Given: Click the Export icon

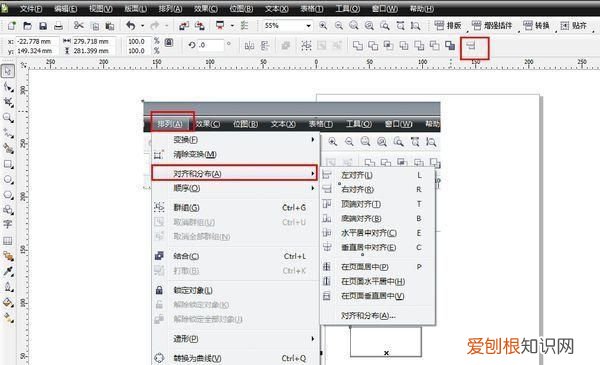Looking at the screenshot, I should coord(199,26).
